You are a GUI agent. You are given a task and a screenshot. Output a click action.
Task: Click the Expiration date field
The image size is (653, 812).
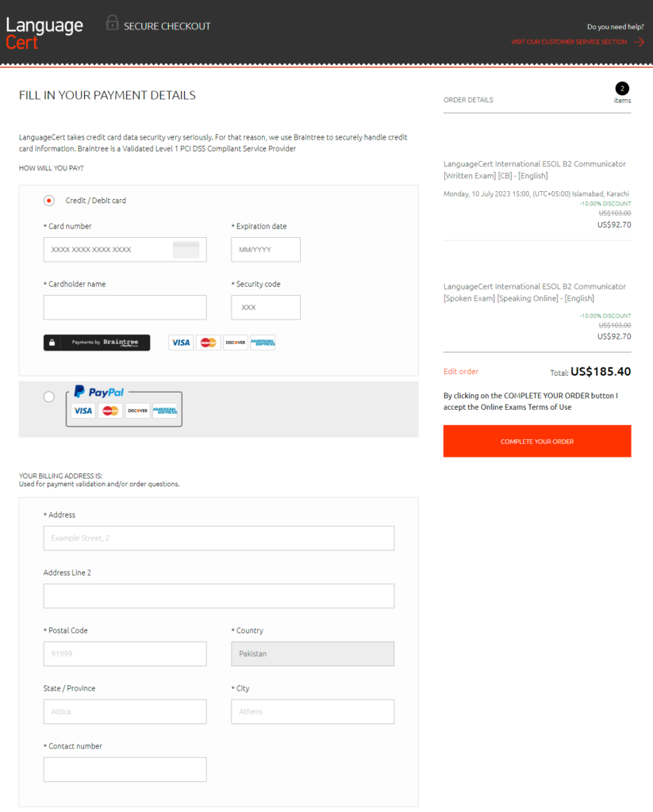pos(266,250)
